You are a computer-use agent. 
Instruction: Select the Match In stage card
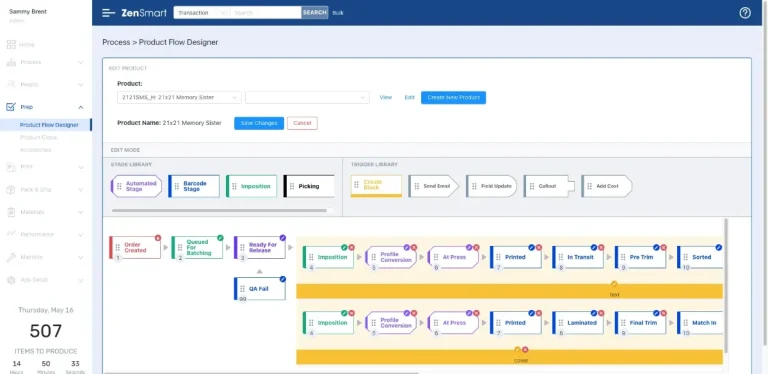[700, 323]
